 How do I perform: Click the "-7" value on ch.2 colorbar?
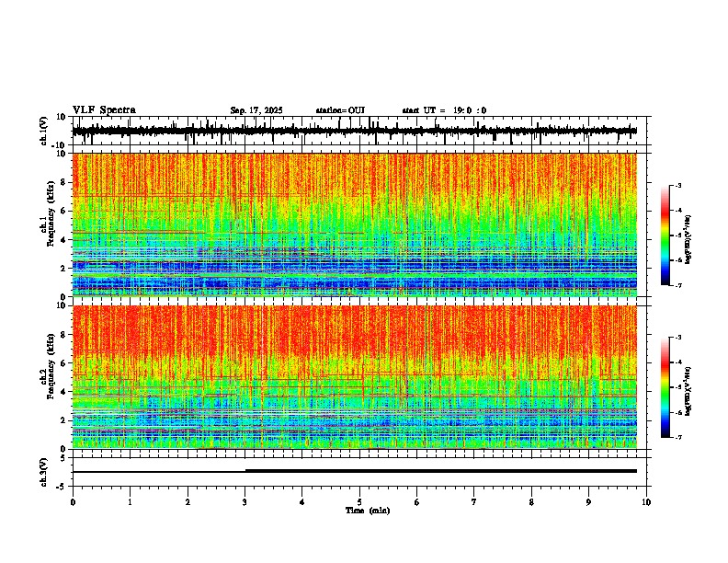pos(677,437)
